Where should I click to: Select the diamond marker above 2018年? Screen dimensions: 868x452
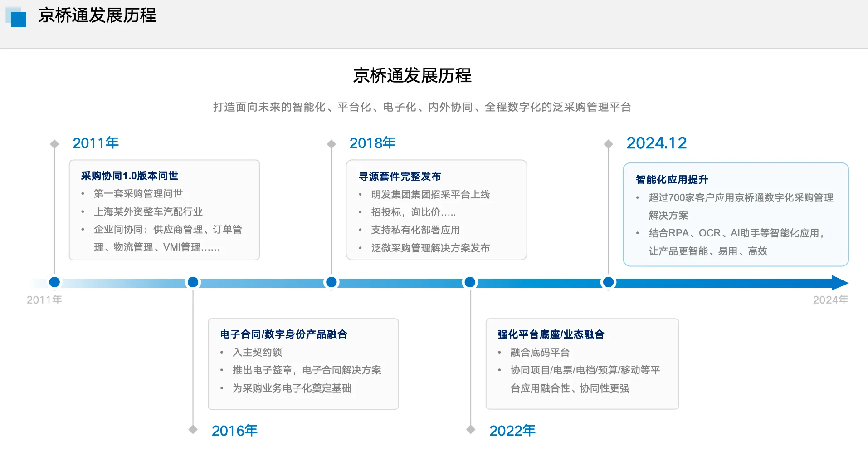click(x=332, y=143)
